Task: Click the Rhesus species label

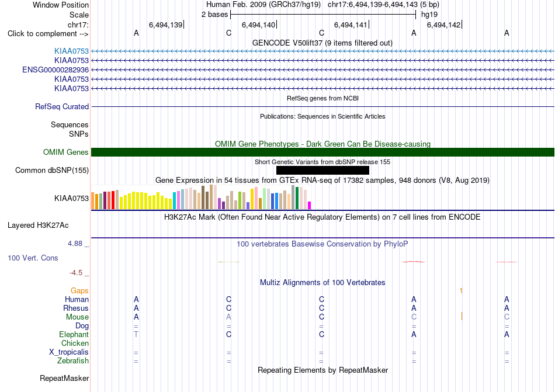Action: [76, 308]
